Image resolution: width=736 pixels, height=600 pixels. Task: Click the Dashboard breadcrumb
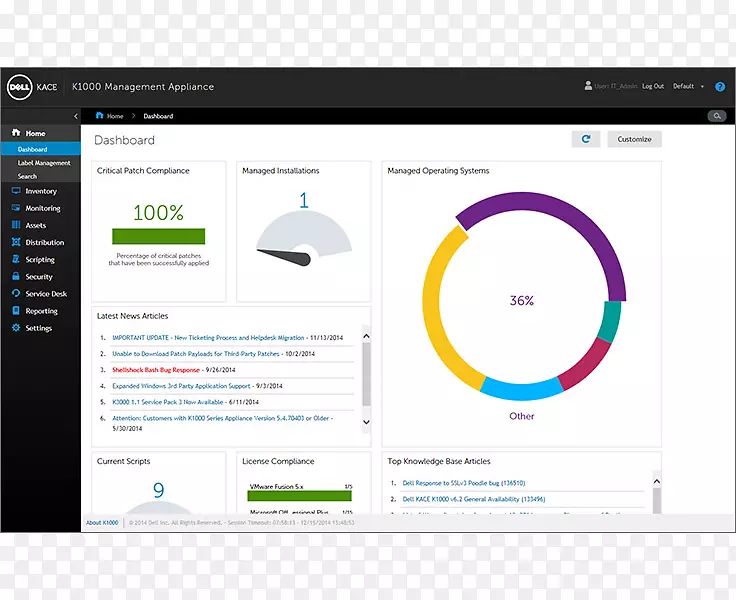pos(158,116)
